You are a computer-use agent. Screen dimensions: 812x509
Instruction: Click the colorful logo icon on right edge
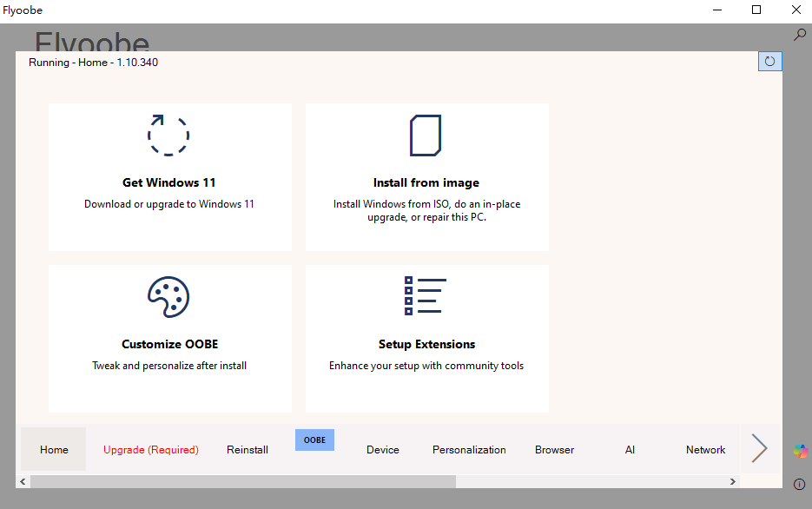(800, 451)
